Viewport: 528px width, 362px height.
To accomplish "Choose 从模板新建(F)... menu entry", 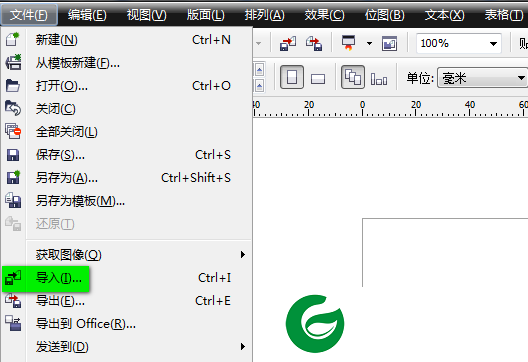I will point(127,63).
